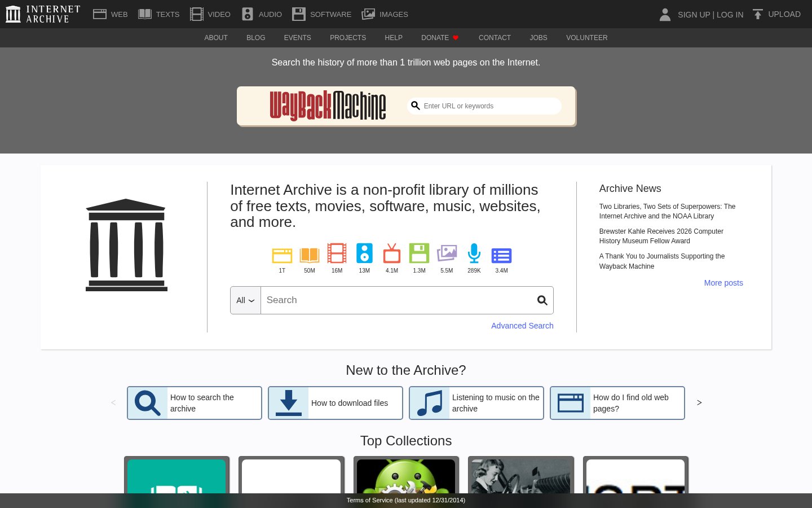
Task: Open the Contact menu item
Action: tap(495, 38)
